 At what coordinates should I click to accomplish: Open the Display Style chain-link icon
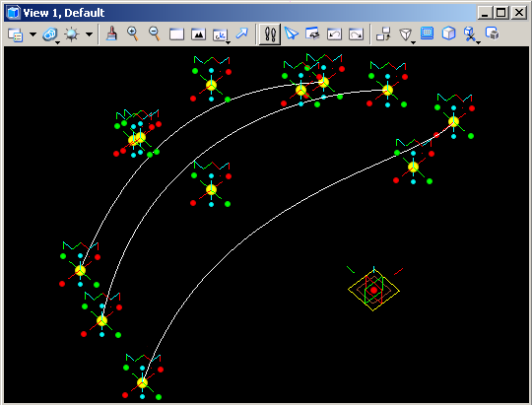50,34
